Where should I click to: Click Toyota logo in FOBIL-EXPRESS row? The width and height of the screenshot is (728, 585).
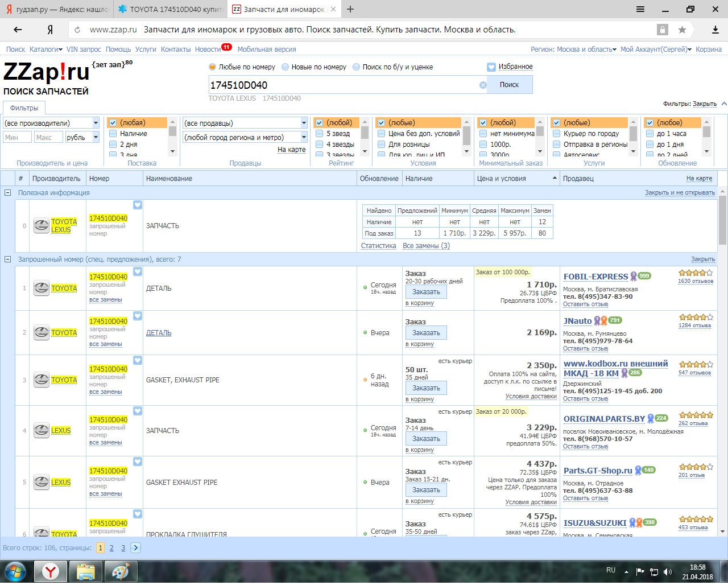[x=42, y=289]
